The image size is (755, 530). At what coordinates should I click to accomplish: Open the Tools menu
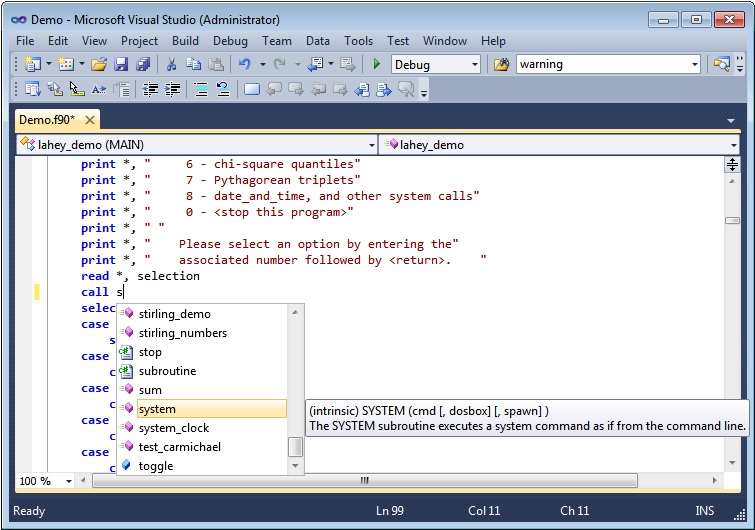pyautogui.click(x=358, y=41)
